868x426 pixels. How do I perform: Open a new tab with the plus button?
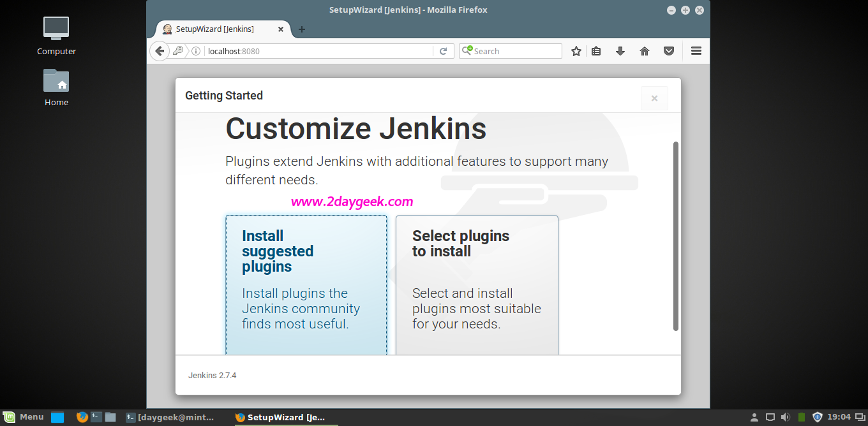pyautogui.click(x=302, y=29)
